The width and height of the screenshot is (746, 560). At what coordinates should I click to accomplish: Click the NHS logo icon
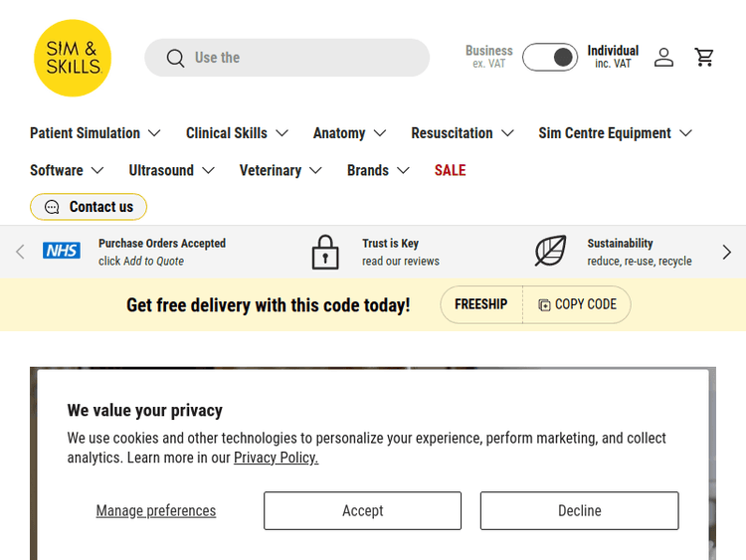pos(62,252)
